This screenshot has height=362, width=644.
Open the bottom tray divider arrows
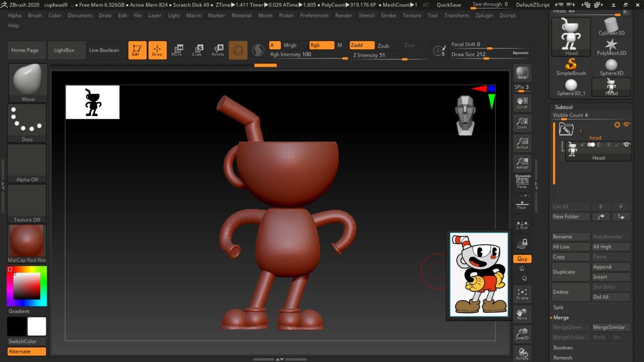pos(279,359)
